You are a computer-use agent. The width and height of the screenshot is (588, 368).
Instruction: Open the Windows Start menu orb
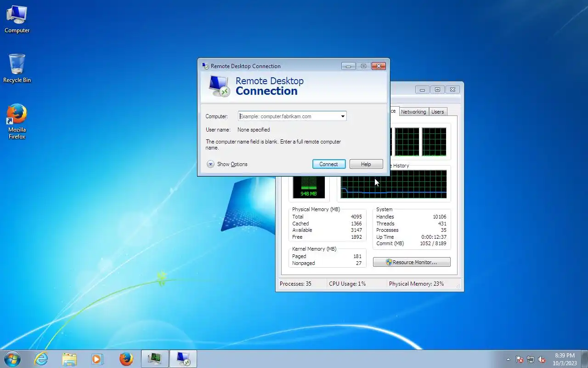(12, 359)
